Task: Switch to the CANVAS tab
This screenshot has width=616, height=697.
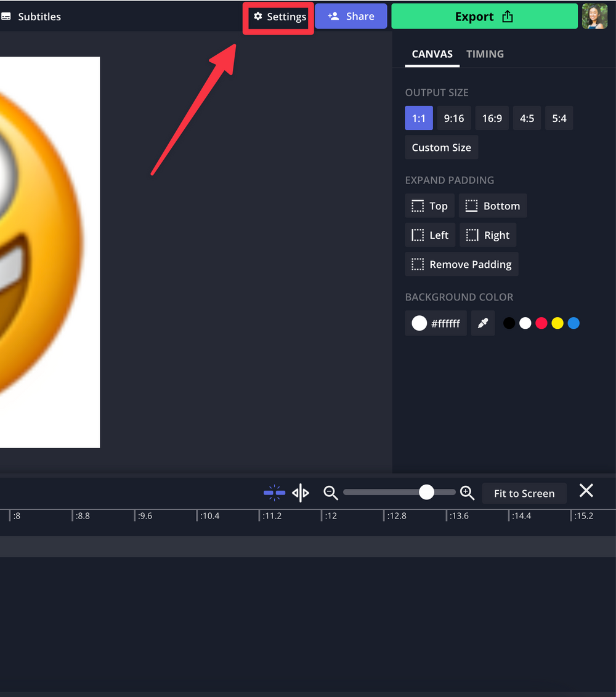Action: [432, 54]
